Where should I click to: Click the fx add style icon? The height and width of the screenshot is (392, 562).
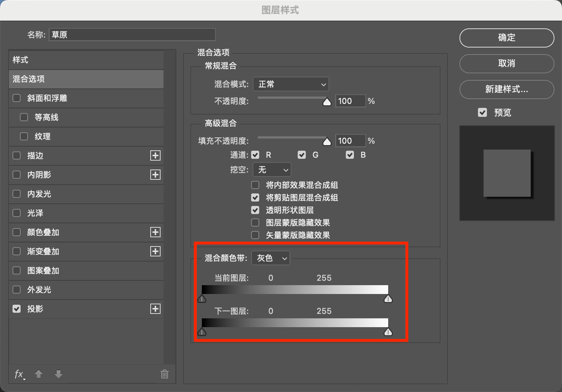pyautogui.click(x=19, y=374)
